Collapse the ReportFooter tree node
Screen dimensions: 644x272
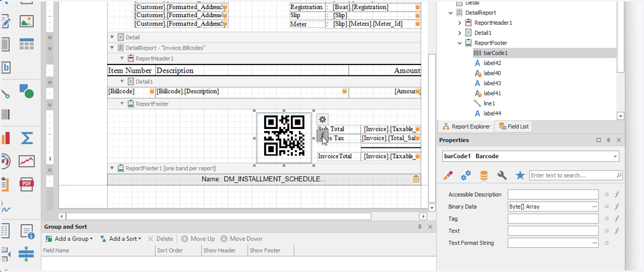pyautogui.click(x=460, y=43)
